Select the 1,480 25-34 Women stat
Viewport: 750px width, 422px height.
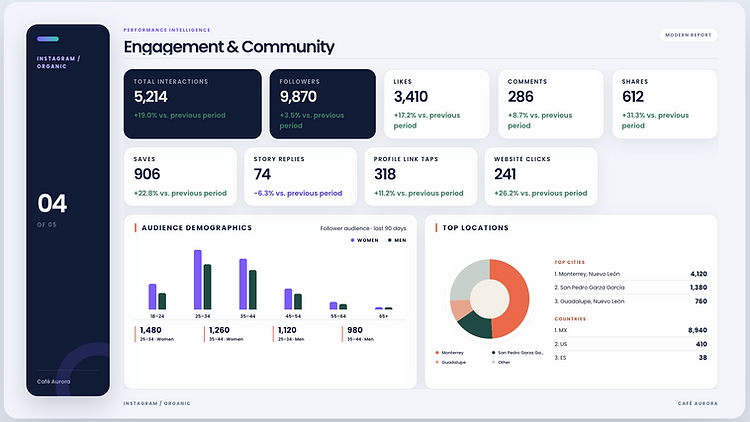155,334
